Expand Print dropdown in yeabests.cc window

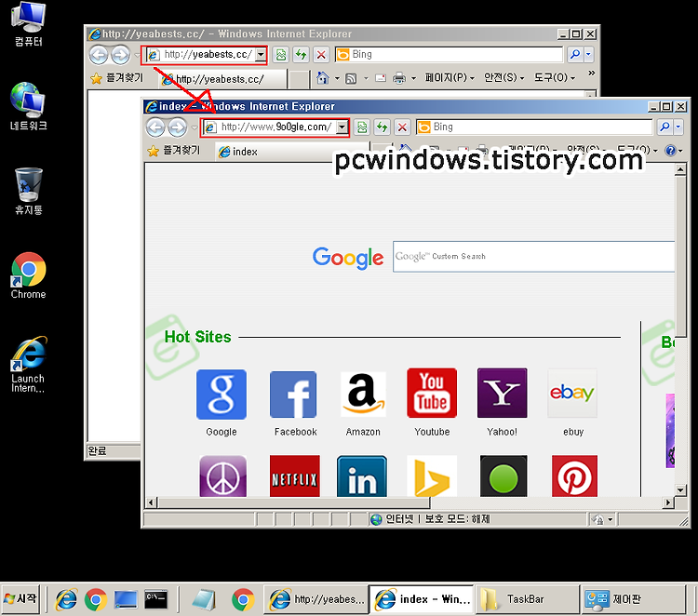(x=413, y=78)
